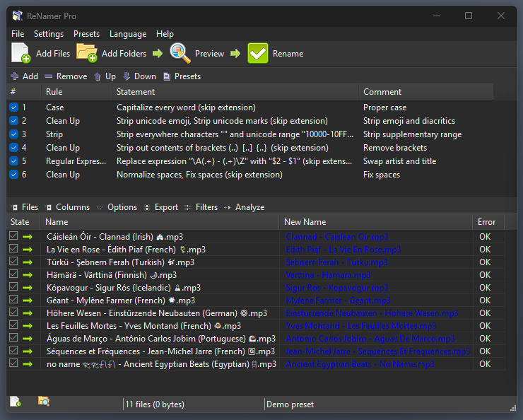Click green arrow state icon for Géant row
Image resolution: width=523 pixels, height=420 pixels.
pyautogui.click(x=28, y=301)
